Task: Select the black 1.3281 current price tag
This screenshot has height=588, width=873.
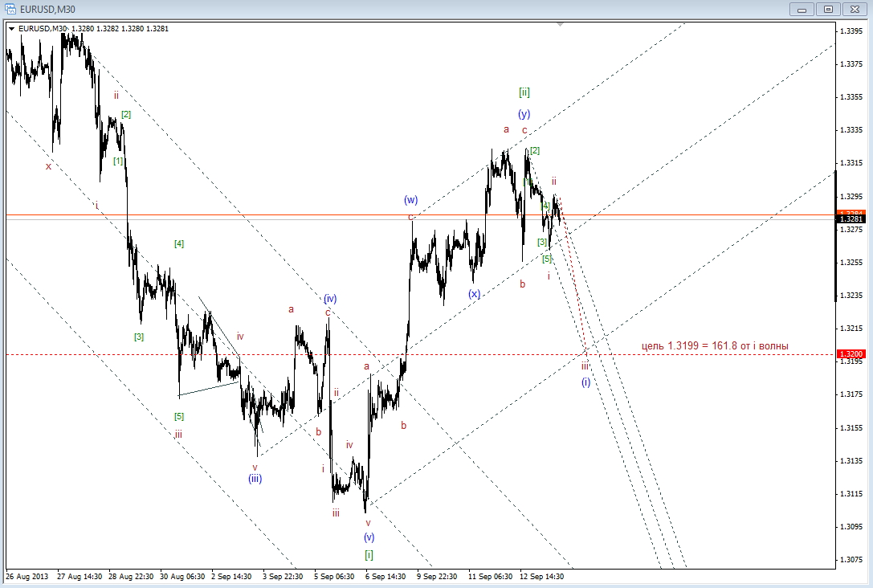Action: coord(851,218)
